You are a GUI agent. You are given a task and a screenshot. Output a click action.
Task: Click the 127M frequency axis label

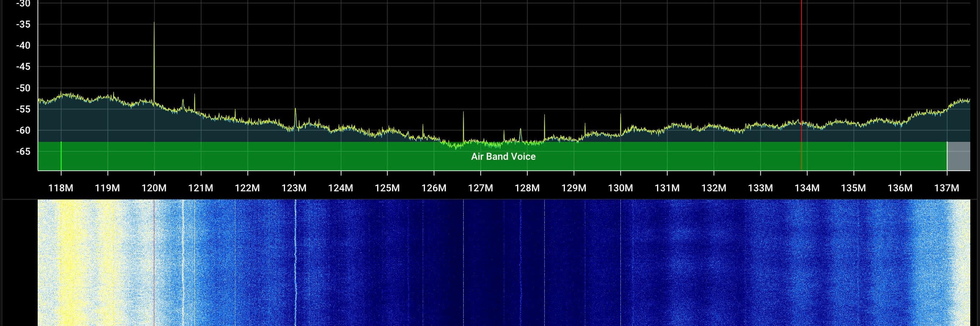click(x=480, y=188)
